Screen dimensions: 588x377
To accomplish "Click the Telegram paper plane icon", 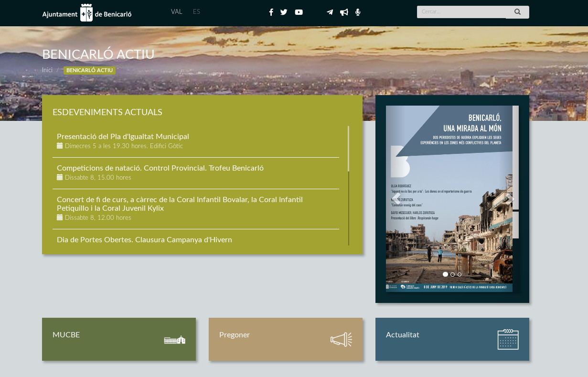I will point(330,12).
